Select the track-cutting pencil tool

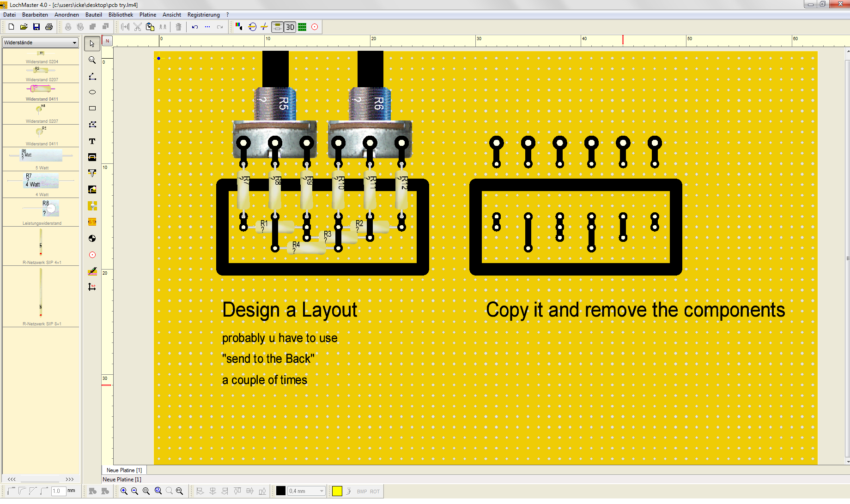coord(92,271)
